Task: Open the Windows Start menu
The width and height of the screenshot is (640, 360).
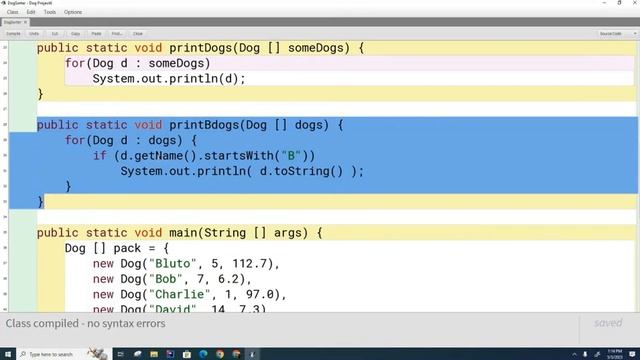Action: pos(8,354)
